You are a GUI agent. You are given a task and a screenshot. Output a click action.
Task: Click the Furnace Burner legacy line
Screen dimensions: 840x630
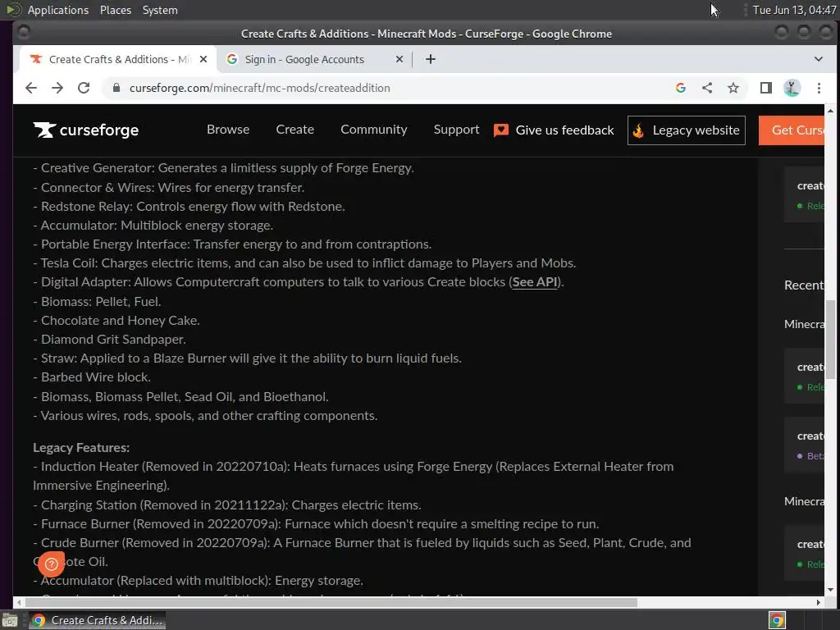coord(316,523)
